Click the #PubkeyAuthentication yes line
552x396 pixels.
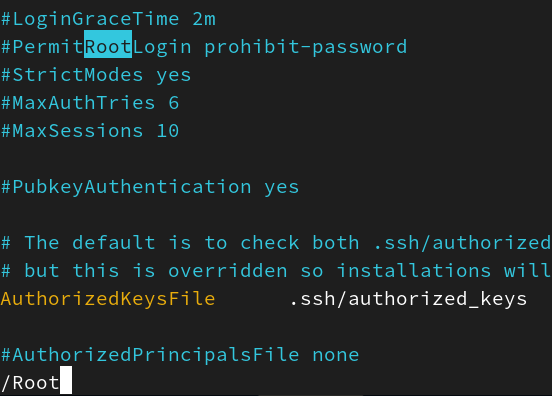(x=150, y=187)
